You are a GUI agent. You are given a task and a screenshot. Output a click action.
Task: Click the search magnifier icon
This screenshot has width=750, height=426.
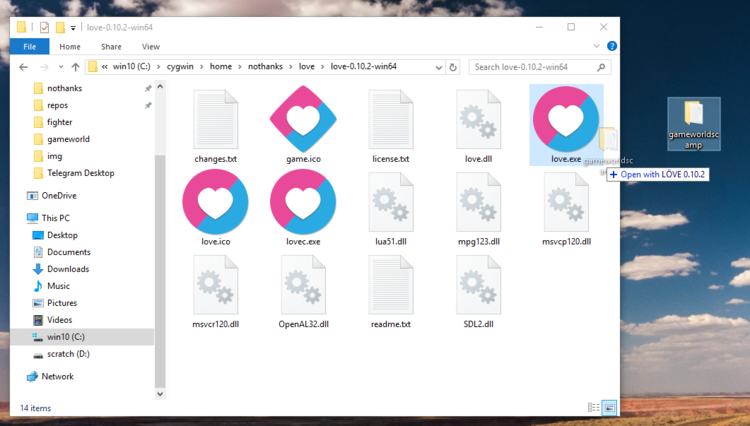[x=601, y=67]
